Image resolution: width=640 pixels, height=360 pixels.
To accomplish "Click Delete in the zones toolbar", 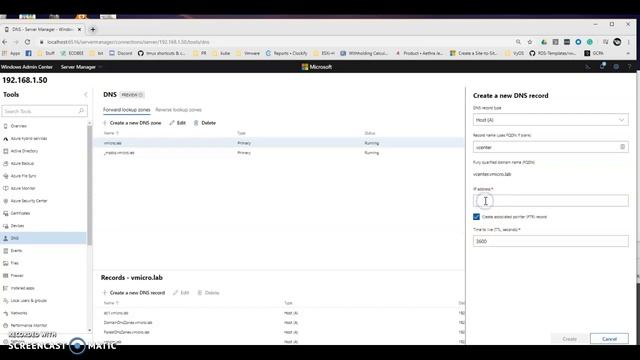I will [204, 123].
